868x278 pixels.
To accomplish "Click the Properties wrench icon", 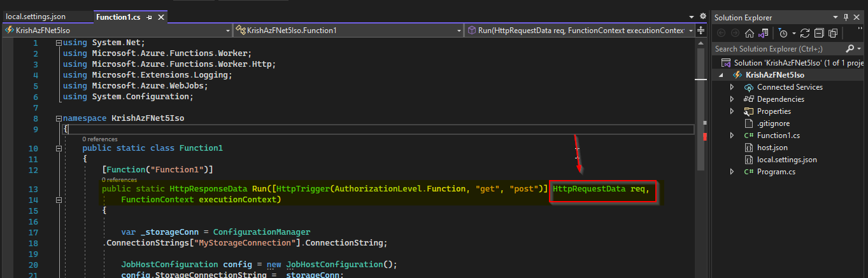I will tap(749, 111).
